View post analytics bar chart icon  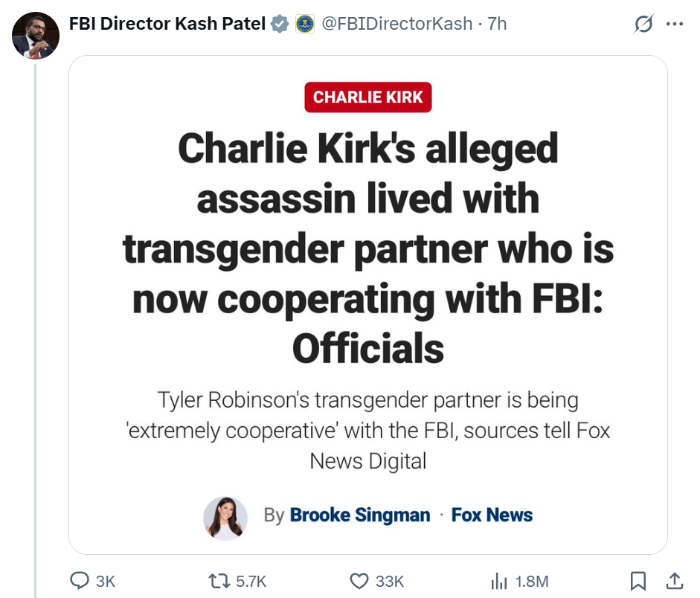[x=498, y=581]
